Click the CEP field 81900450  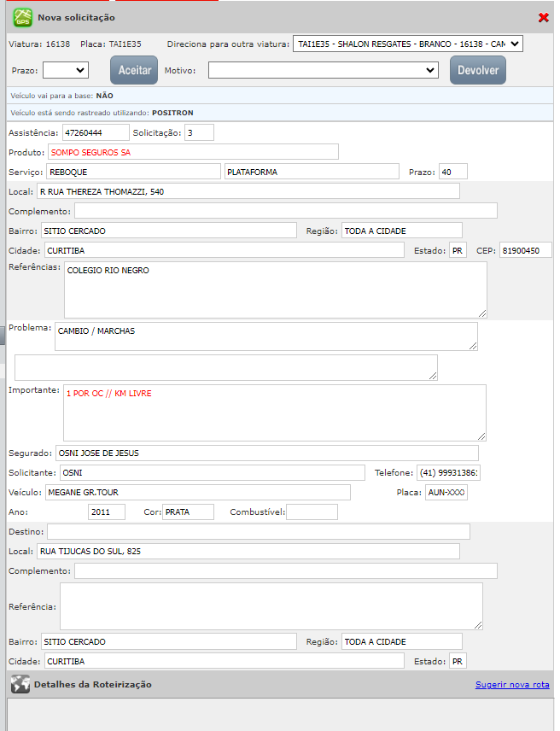coord(526,250)
